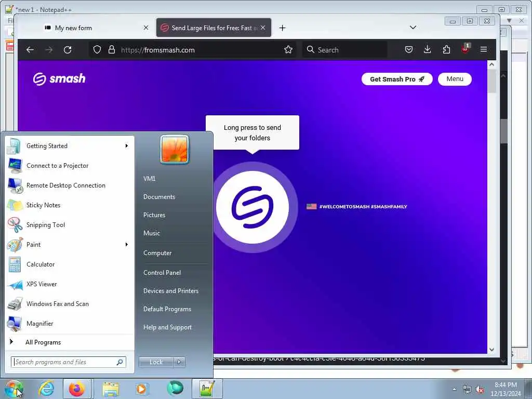532x399 pixels.
Task: Click the Windows Start orb
Action: pos(14,389)
